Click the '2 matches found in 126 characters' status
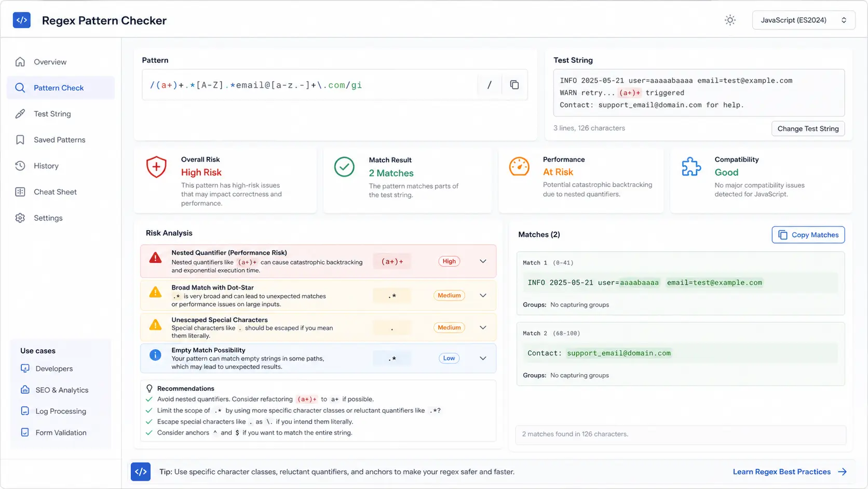This screenshot has width=868, height=489. 575,434
